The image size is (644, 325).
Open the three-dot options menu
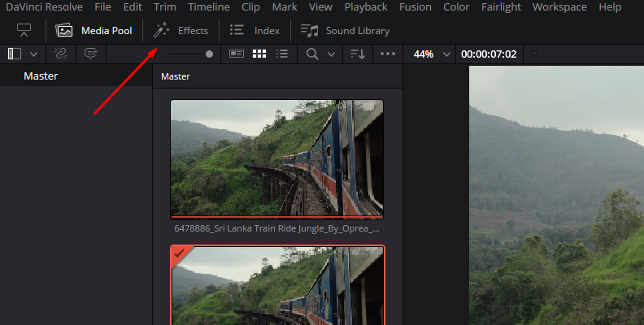tap(388, 54)
